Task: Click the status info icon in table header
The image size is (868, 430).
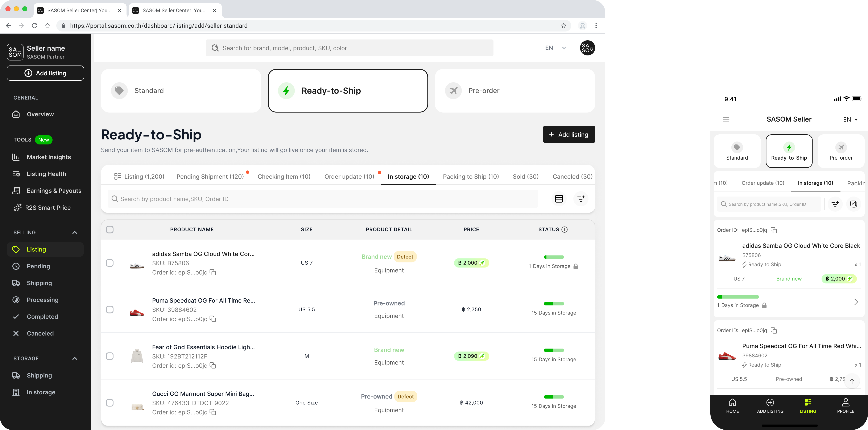Action: (x=565, y=229)
